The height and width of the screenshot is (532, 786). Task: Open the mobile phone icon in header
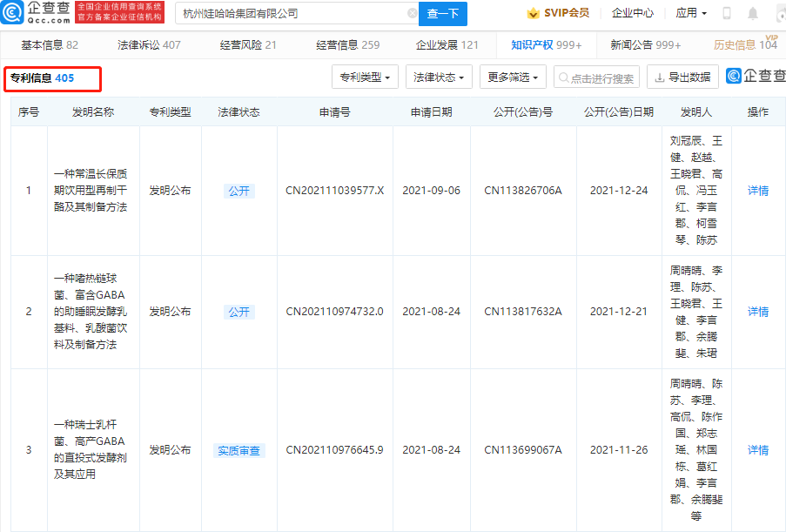click(726, 14)
